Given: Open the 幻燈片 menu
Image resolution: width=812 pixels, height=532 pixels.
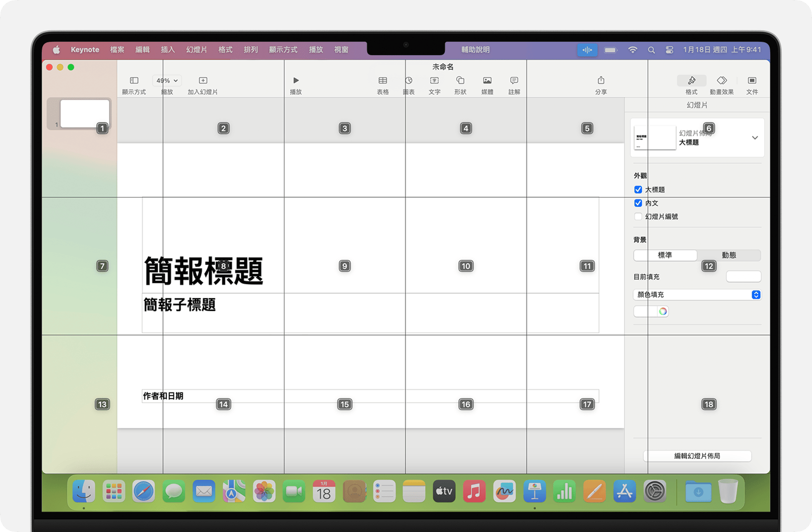Looking at the screenshot, I should pyautogui.click(x=197, y=50).
